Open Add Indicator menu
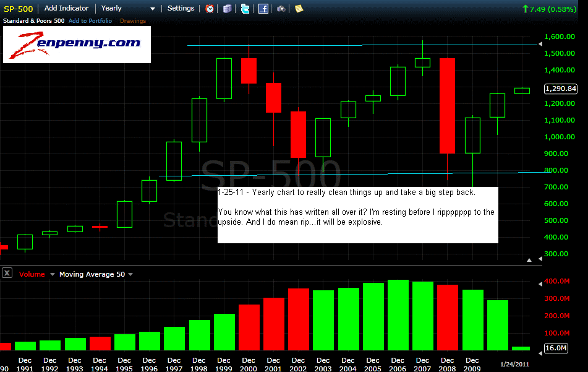The height and width of the screenshot is (372, 588). [66, 8]
